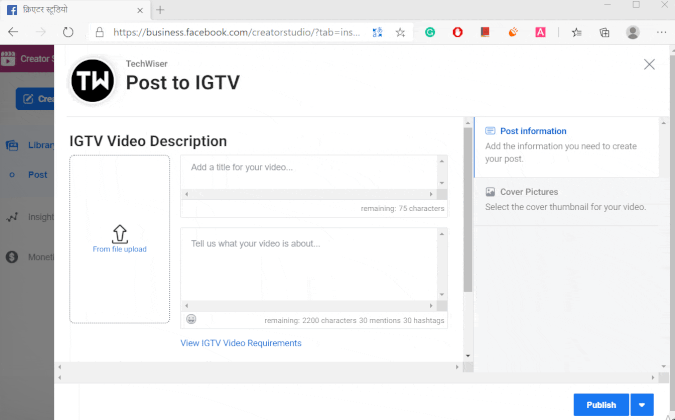Click title field scroll down arrow

[x=442, y=183]
